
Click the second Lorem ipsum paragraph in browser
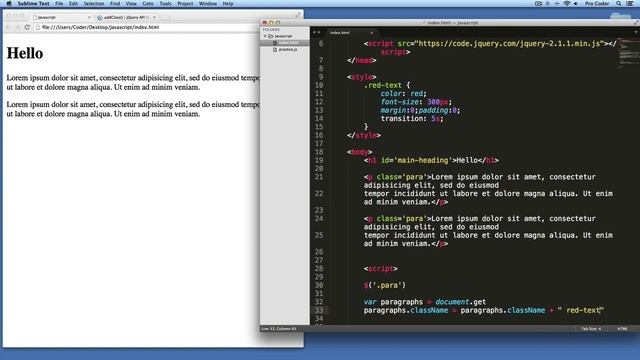click(x=133, y=109)
